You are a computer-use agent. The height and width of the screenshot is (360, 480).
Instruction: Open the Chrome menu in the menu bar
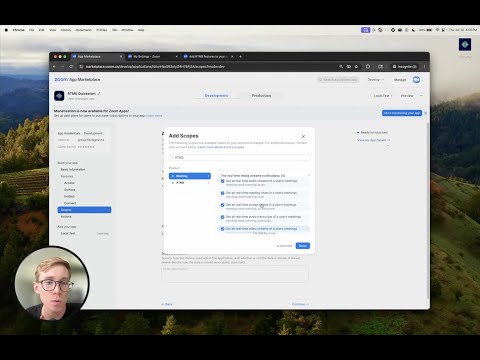point(19,30)
